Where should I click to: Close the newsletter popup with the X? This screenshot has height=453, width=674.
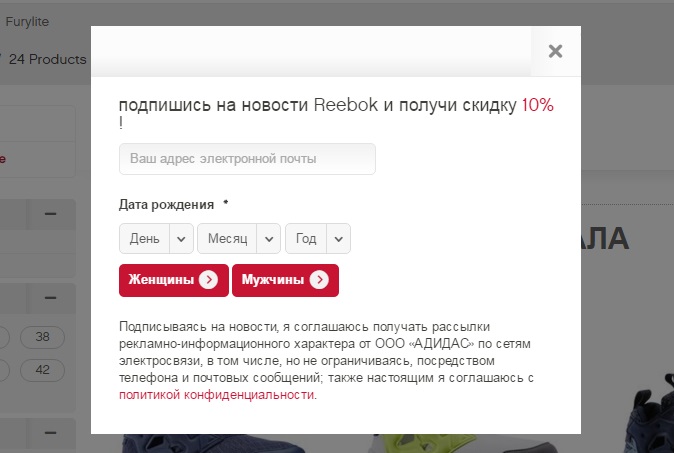coord(555,51)
